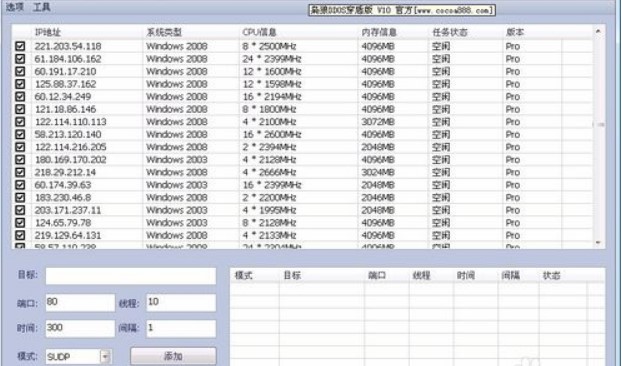Uncheck the 60.191.17.210 row checkbox
The width and height of the screenshot is (622, 366).
point(20,72)
